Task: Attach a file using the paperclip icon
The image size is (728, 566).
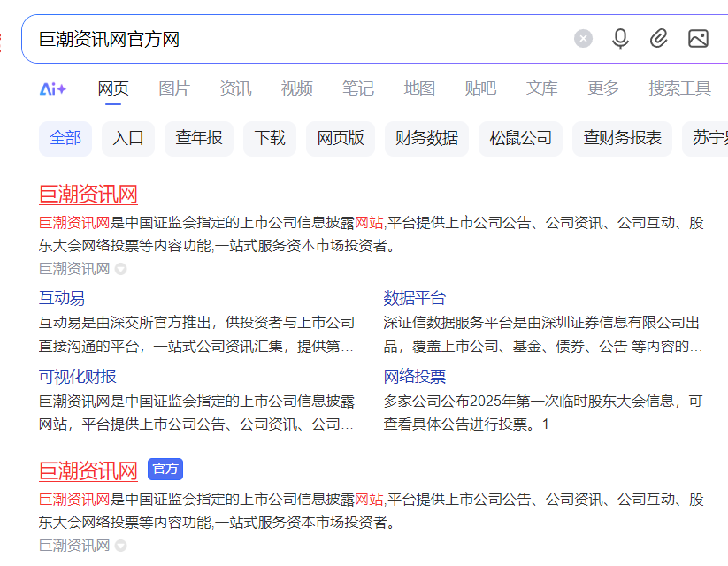Action: click(x=658, y=39)
